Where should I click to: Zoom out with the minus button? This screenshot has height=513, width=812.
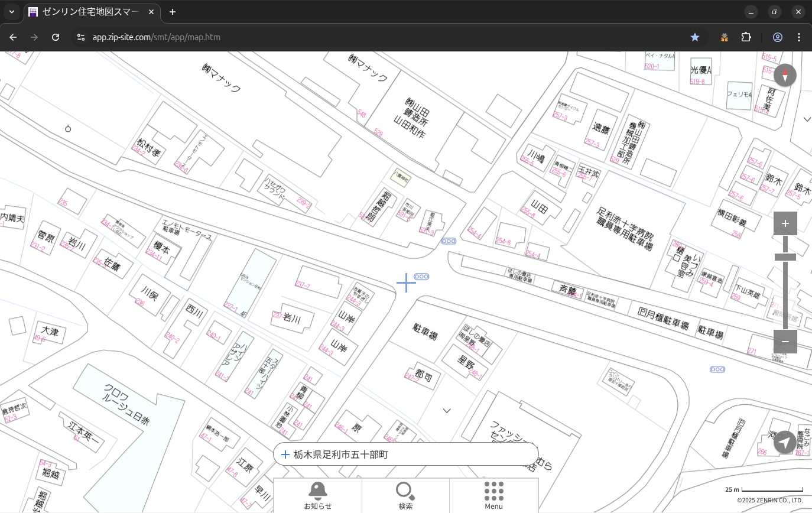(x=785, y=342)
